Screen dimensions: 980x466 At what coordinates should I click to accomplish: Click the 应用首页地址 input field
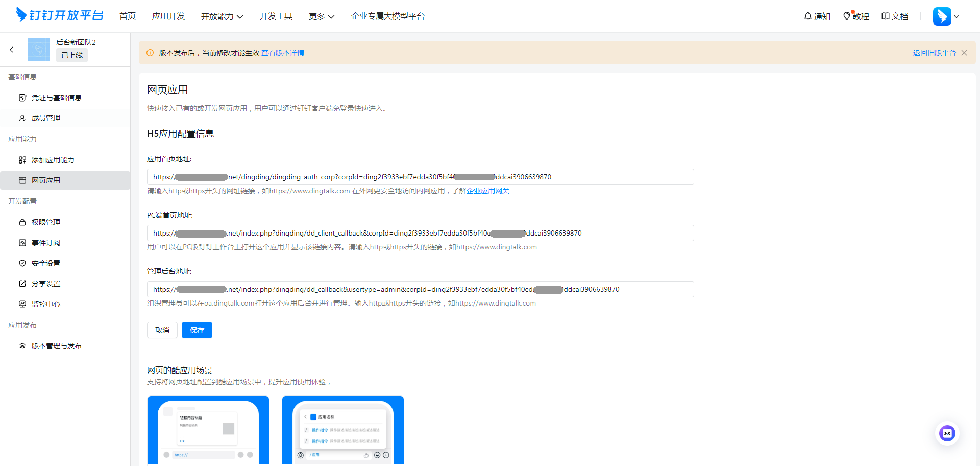pos(420,177)
